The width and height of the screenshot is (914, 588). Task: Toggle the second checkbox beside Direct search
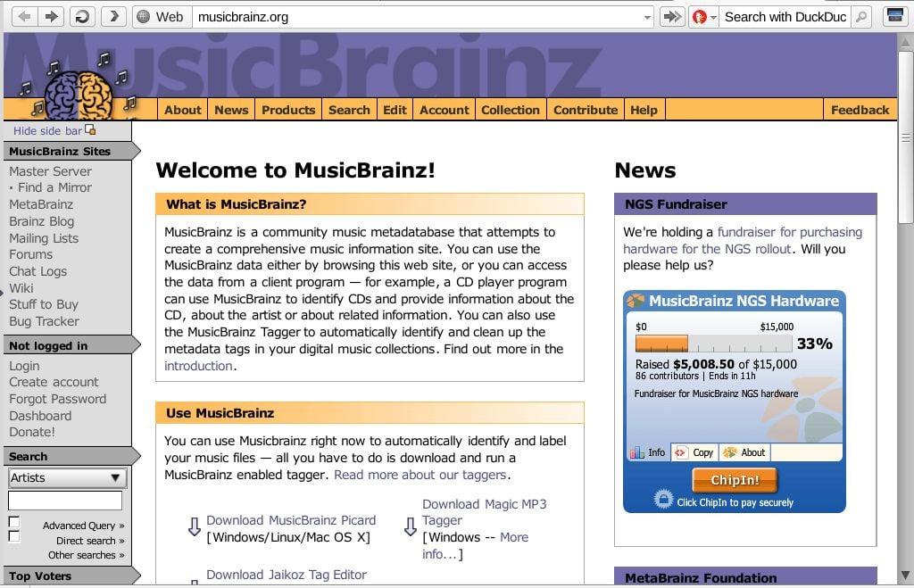click(x=14, y=536)
